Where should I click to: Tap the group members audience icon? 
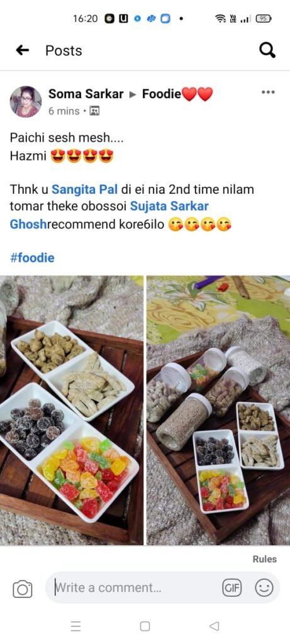click(x=94, y=111)
